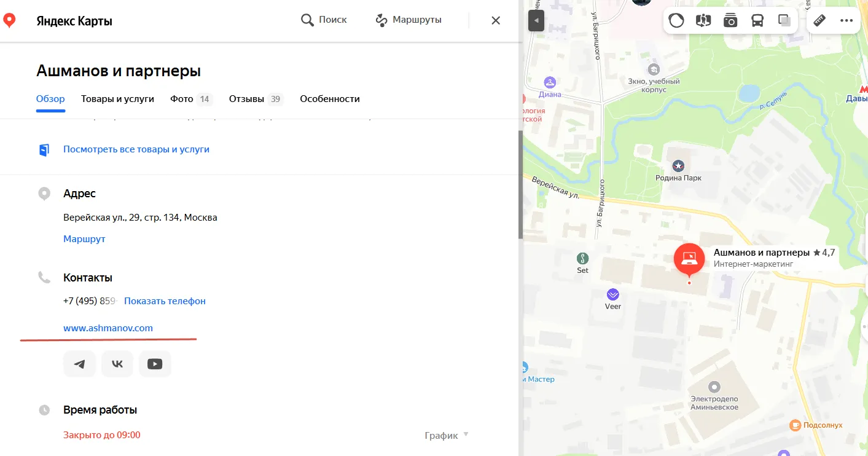The image size is (868, 456).
Task: Select the Подсолнух cafe marker
Action: 795,425
